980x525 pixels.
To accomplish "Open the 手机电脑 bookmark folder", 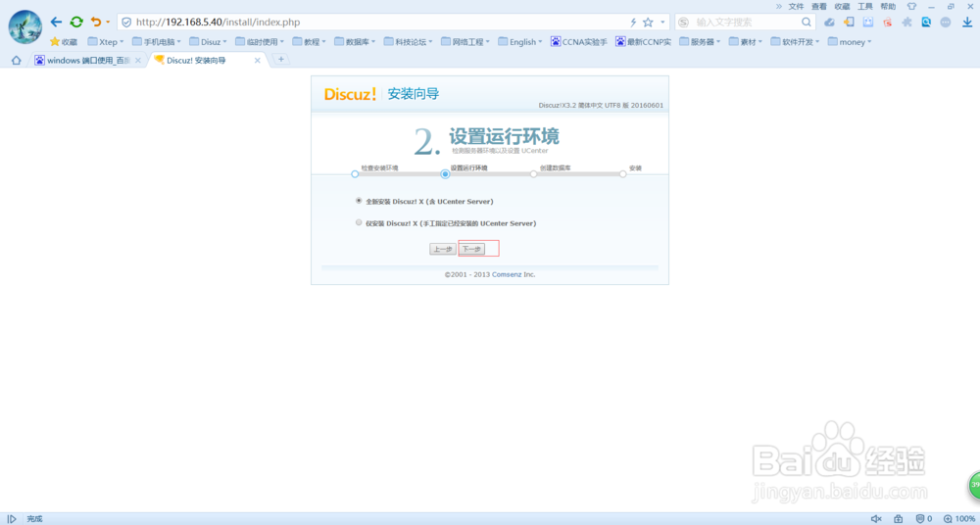I will [x=157, y=42].
